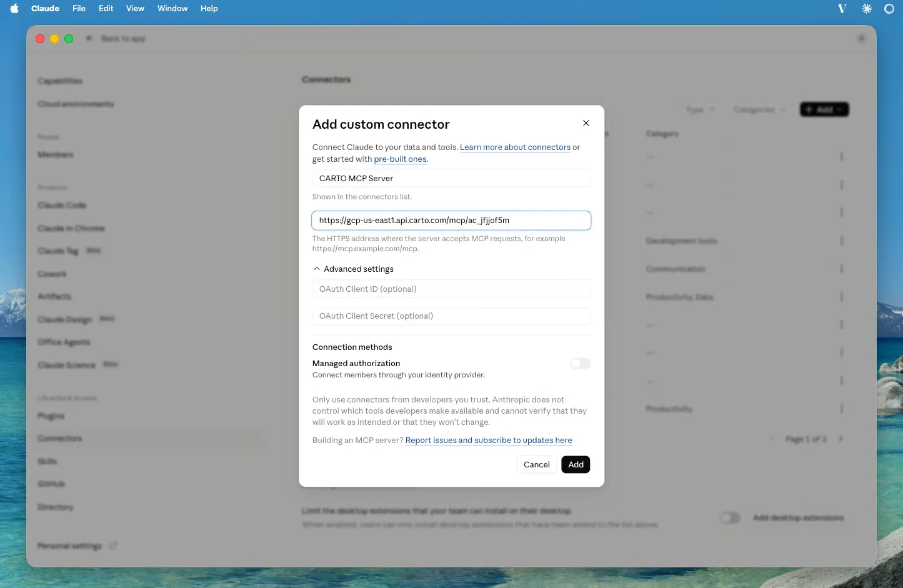Open Members in the sidebar
This screenshot has width=903, height=588.
pyautogui.click(x=56, y=155)
